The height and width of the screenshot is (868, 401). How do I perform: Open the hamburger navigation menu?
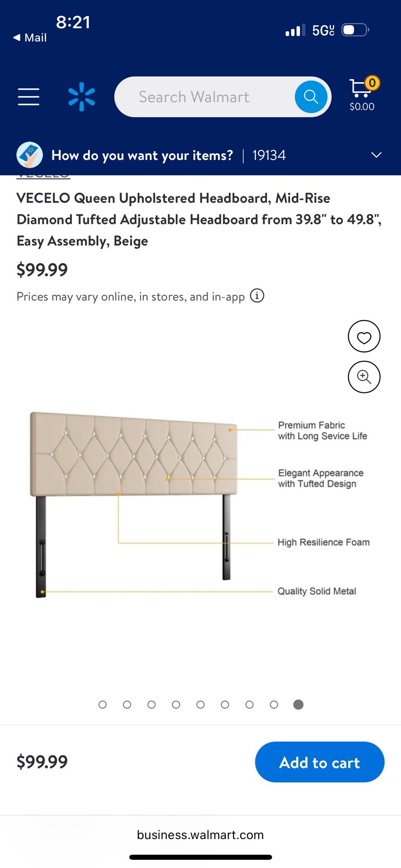tap(29, 97)
